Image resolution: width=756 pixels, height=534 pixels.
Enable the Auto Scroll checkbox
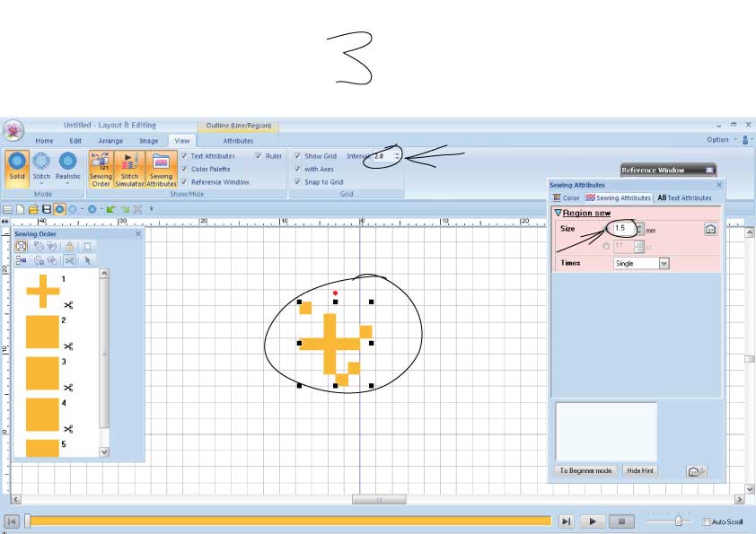(x=707, y=522)
